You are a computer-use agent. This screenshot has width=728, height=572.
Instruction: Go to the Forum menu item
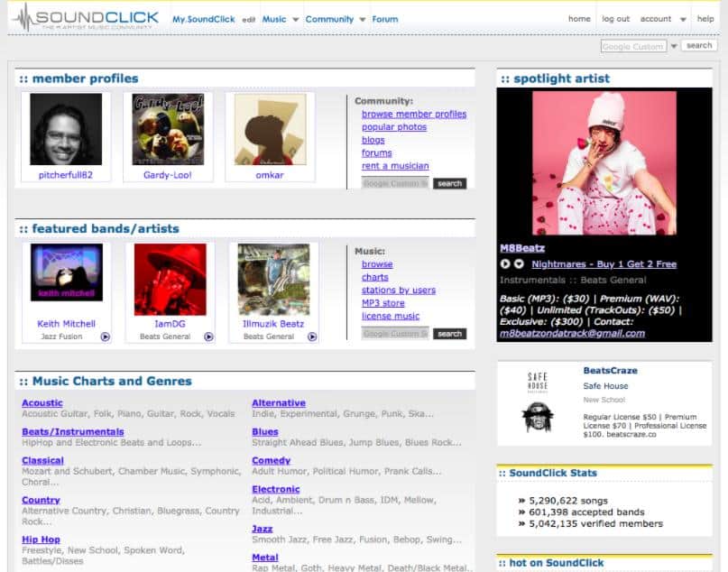tap(385, 19)
